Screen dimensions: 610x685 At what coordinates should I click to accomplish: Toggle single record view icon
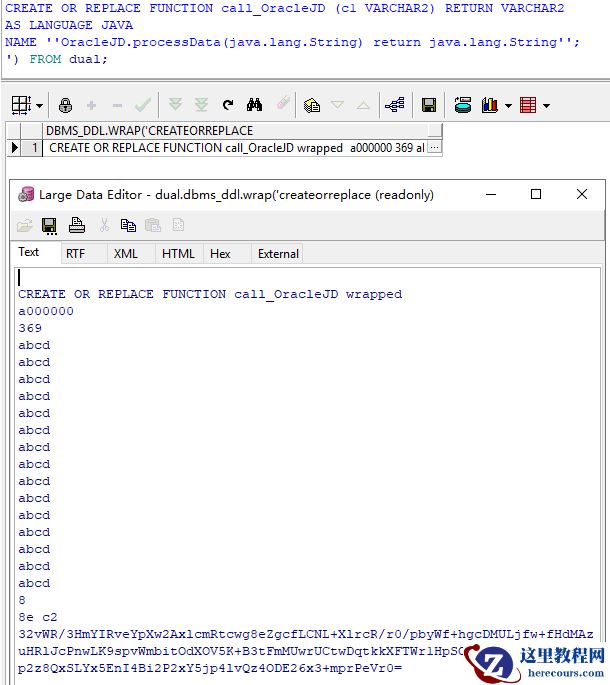point(312,105)
